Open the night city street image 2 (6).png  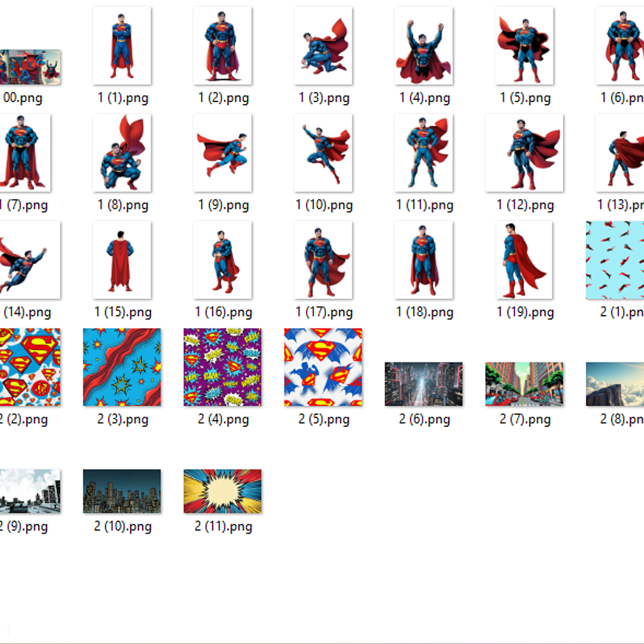[424, 384]
